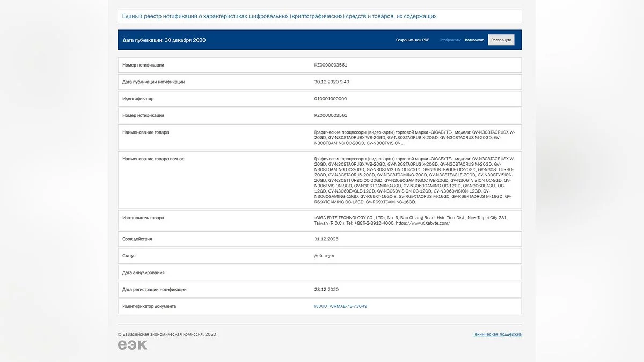Screen dimensions: 644x362
Task: Click the Дата публикации нотификации label
Action: pyautogui.click(x=153, y=82)
